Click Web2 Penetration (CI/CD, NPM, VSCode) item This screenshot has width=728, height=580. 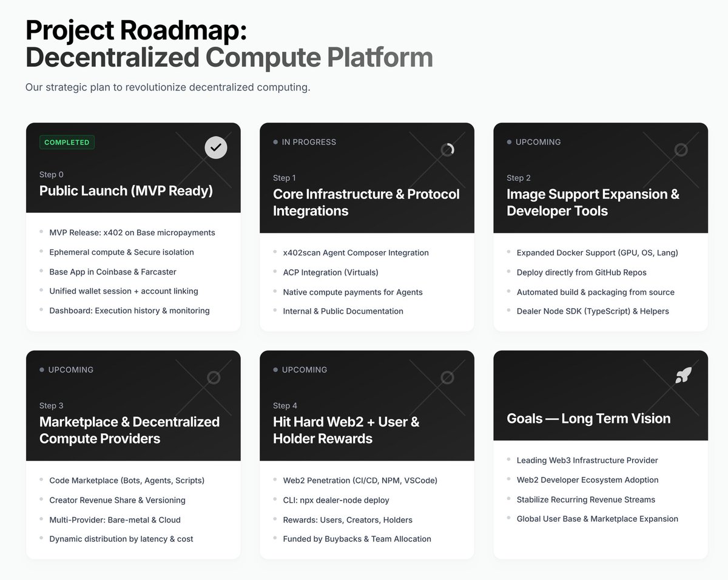[360, 481]
